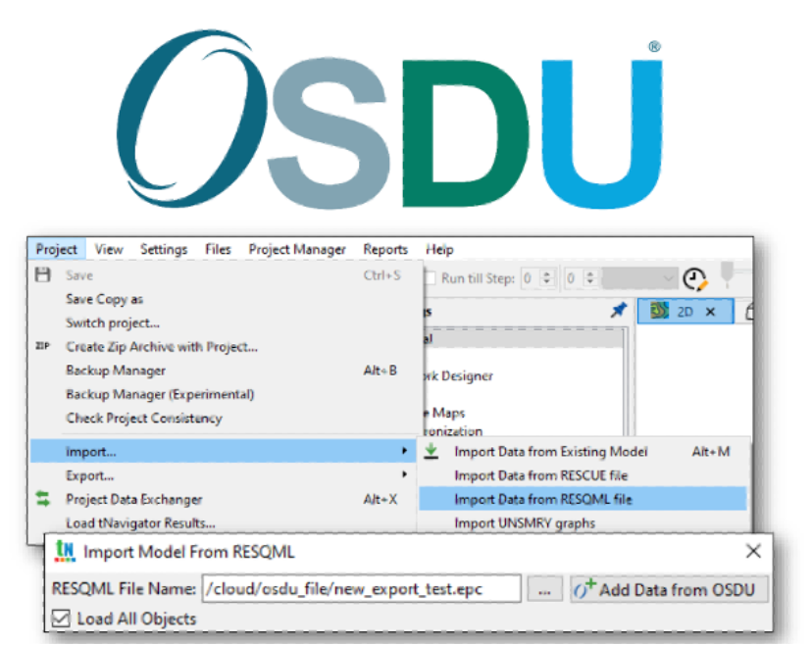Viewport: 812px width, 645px height.
Task: Click the browse ... button
Action: [x=544, y=589]
